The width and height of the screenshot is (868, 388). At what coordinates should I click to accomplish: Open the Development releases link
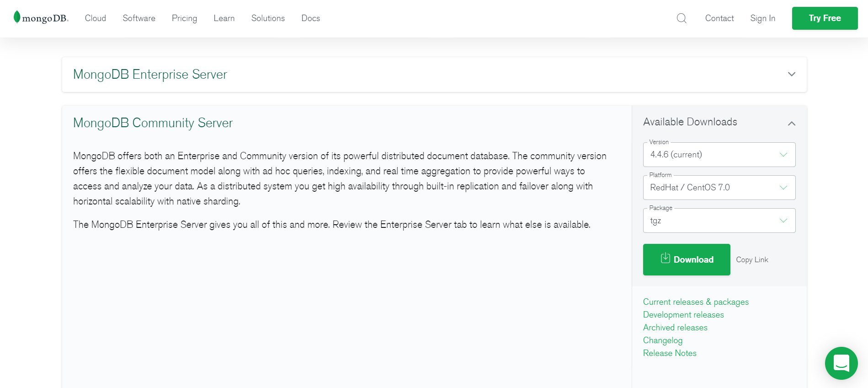[683, 315]
